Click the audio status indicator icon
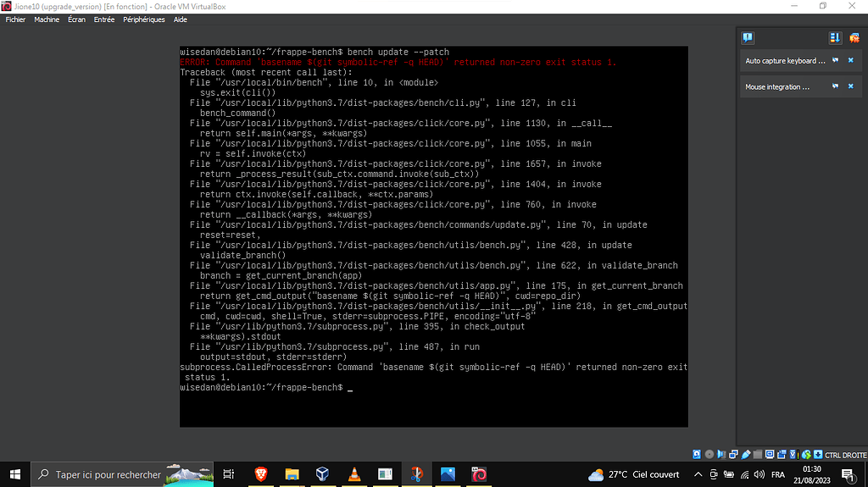 tap(721, 454)
